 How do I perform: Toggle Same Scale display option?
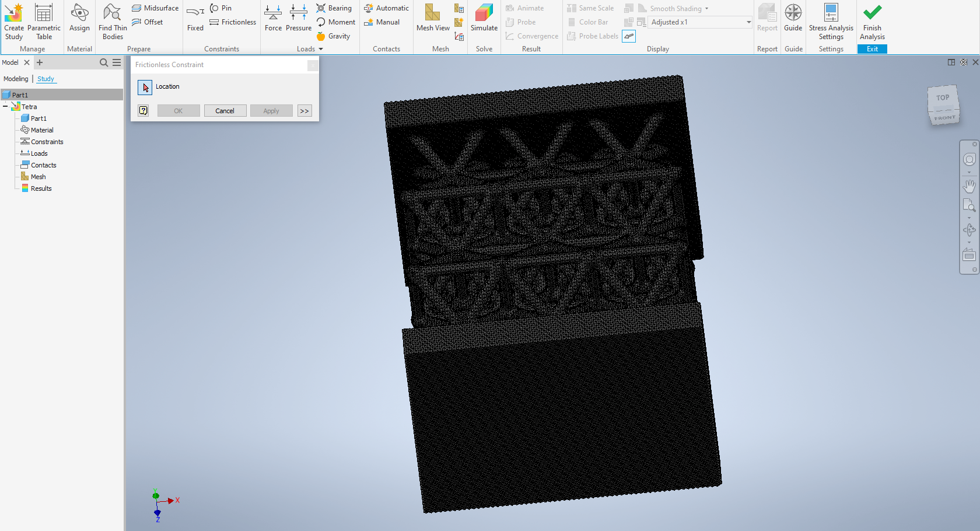pyautogui.click(x=590, y=8)
